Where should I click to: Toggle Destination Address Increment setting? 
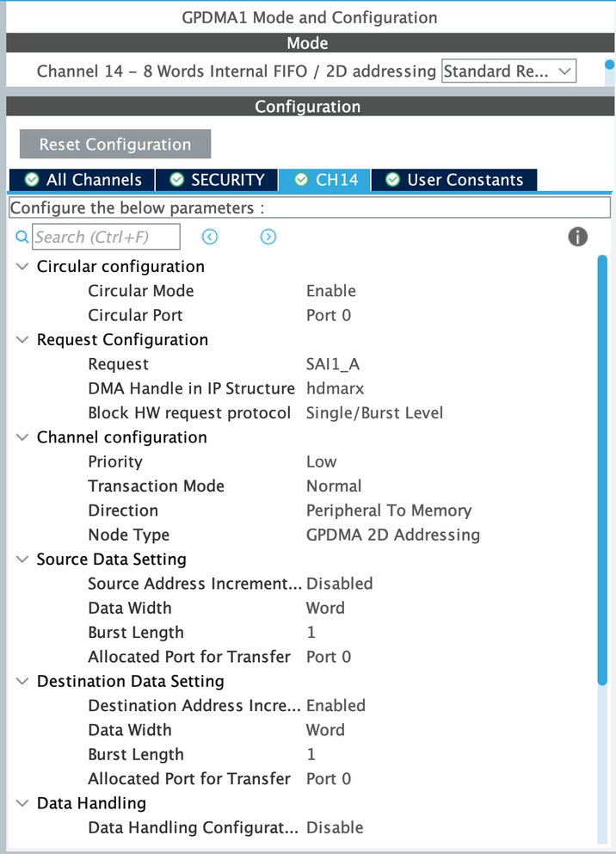[x=336, y=705]
